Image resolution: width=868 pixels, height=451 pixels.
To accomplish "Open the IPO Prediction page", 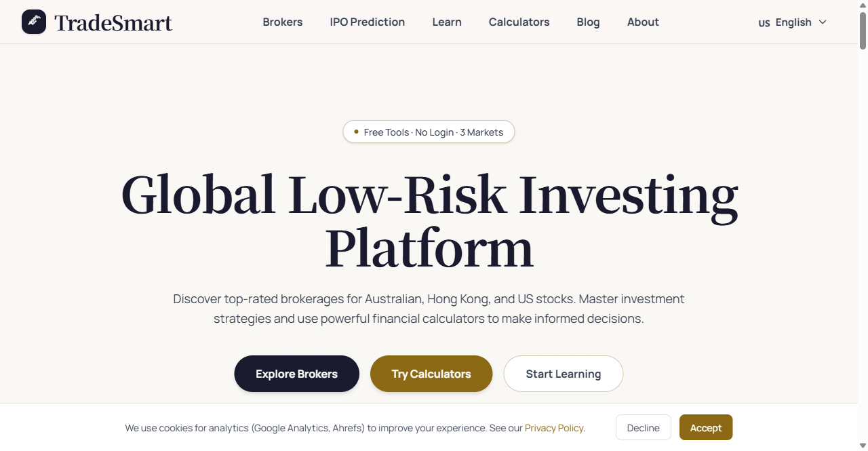I will tap(367, 22).
